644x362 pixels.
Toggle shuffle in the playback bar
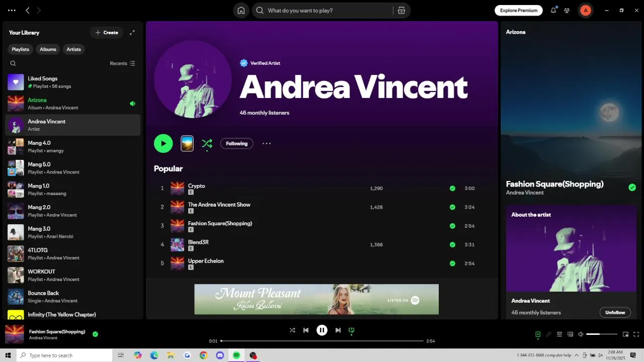pyautogui.click(x=292, y=330)
